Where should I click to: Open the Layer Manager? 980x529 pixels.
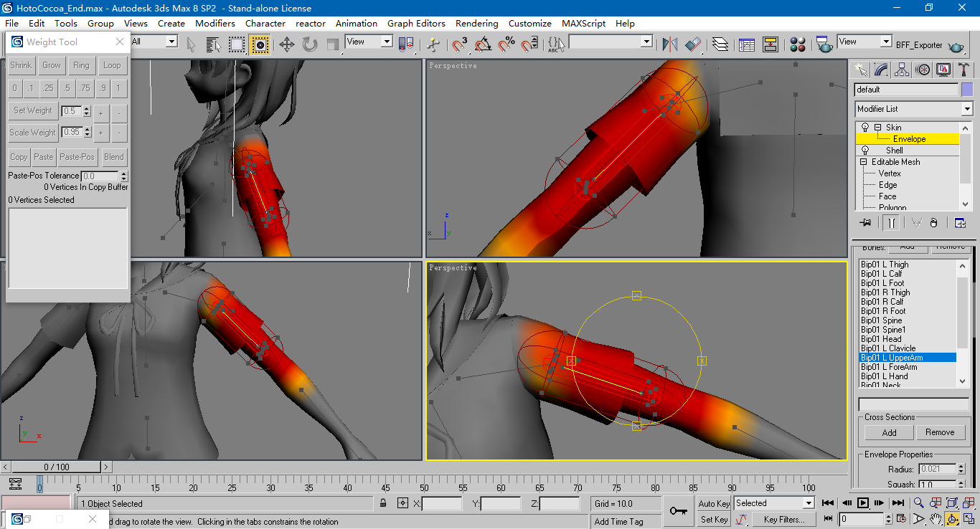pos(720,44)
